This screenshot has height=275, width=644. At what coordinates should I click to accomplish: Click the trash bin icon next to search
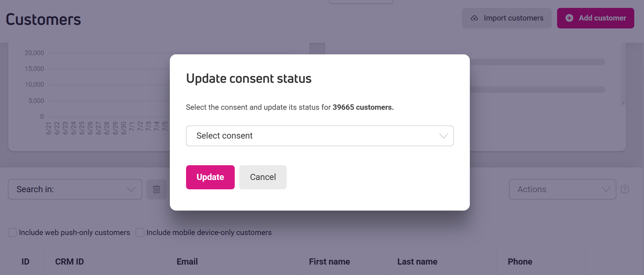pyautogui.click(x=156, y=189)
